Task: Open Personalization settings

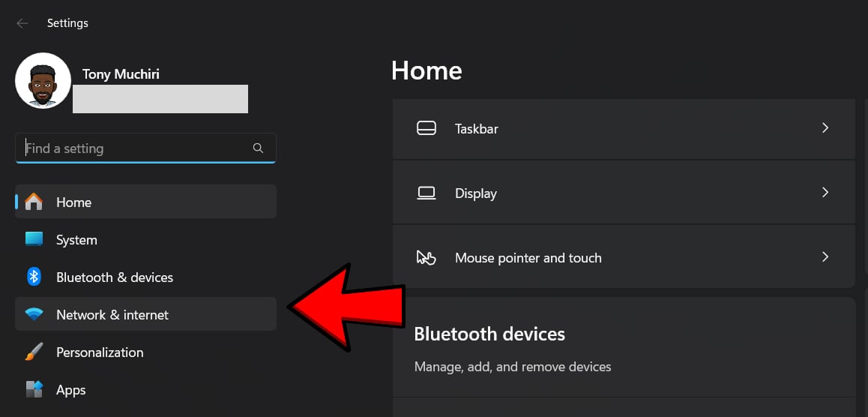Action: click(145, 352)
